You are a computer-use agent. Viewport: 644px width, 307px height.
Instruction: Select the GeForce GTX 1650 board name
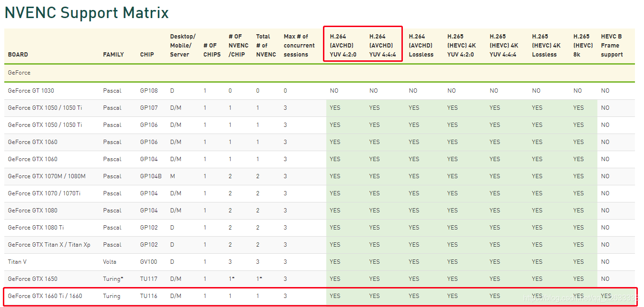coord(33,279)
